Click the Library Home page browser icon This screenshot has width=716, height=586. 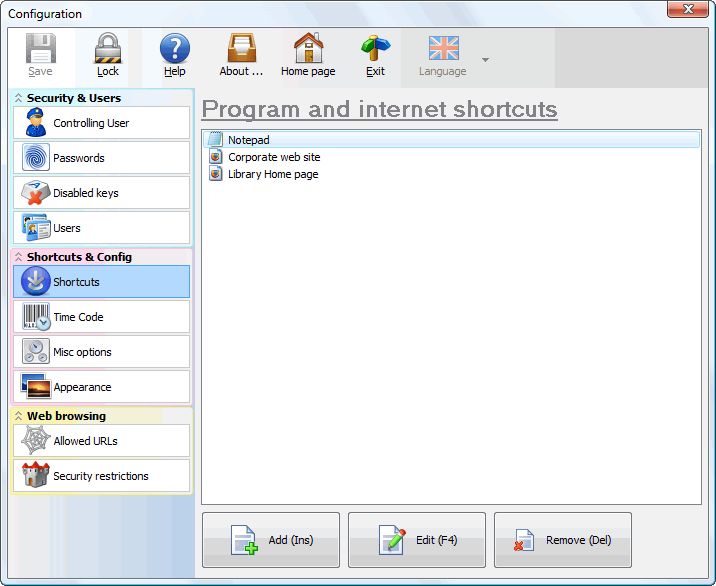216,174
